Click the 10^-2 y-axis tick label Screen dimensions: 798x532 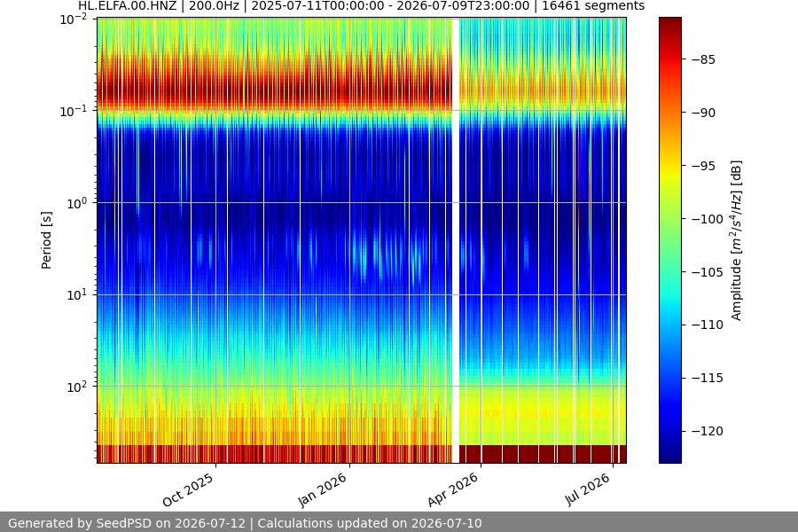click(74, 20)
